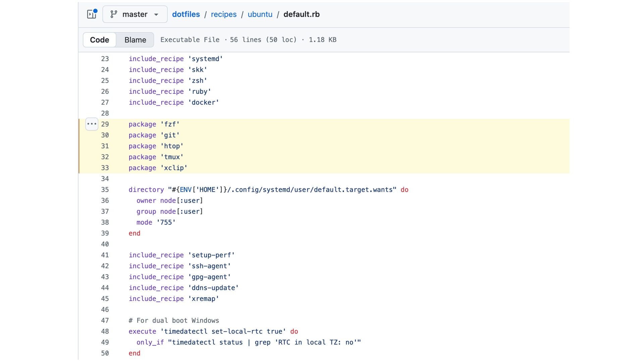Click the execute keyword on line 48
Image resolution: width=644 pixels, height=362 pixels.
point(142,331)
